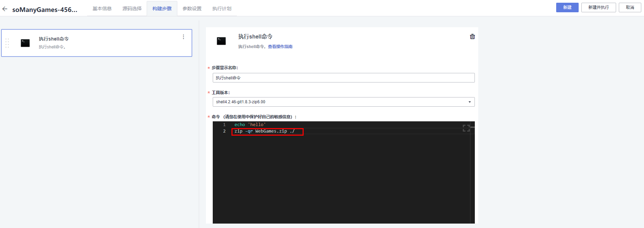Delete step using the trash can icon

472,36
